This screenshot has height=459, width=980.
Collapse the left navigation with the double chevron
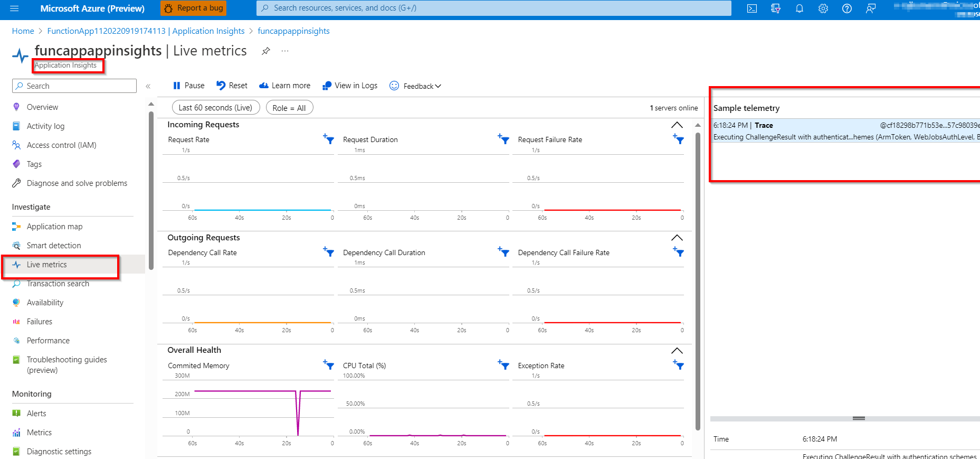coord(148,86)
